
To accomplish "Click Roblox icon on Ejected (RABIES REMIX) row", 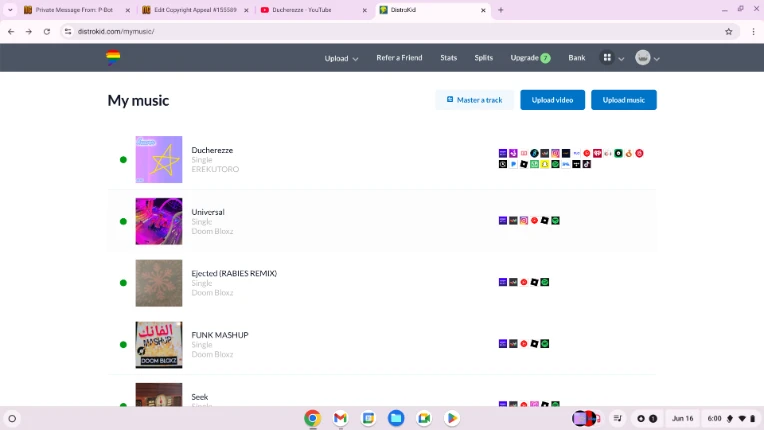I will pos(535,282).
